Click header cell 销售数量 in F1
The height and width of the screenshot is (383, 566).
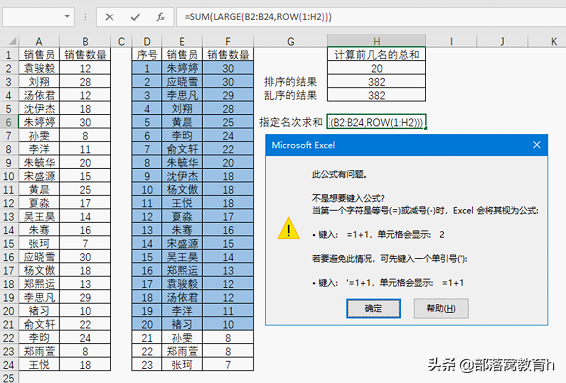tap(228, 55)
